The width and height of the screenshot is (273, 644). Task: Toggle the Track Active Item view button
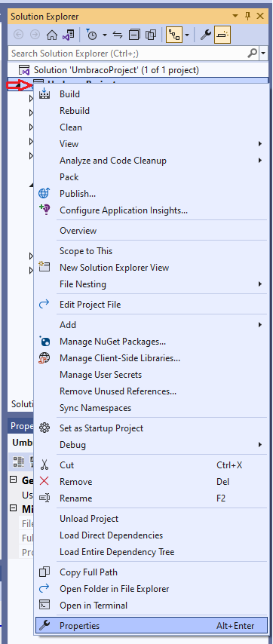[174, 35]
